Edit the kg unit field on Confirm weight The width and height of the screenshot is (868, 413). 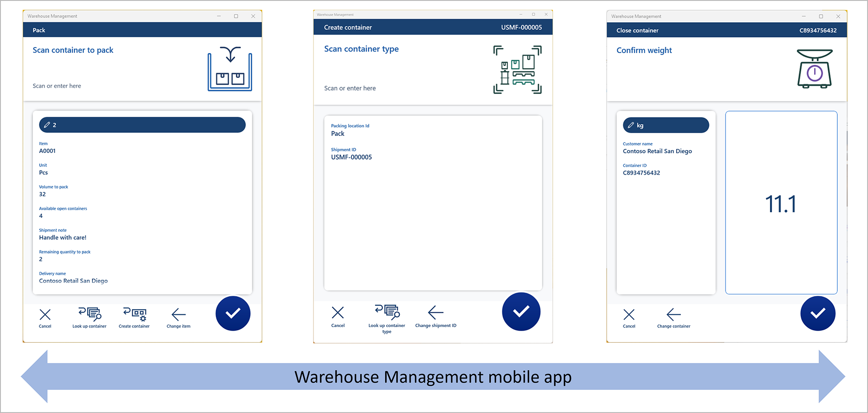point(665,125)
